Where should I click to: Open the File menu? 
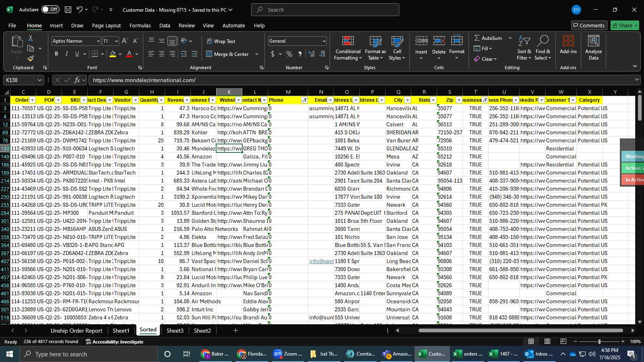point(12,25)
